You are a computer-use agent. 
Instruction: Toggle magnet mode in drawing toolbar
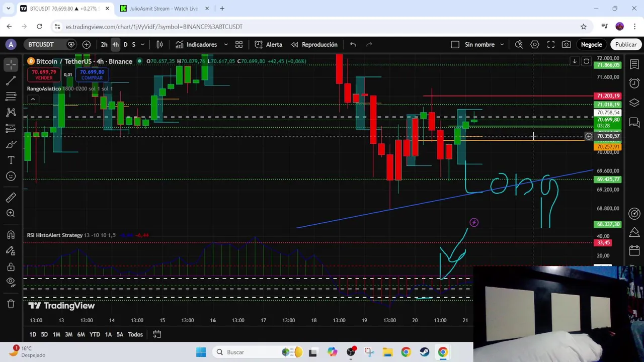click(x=11, y=235)
